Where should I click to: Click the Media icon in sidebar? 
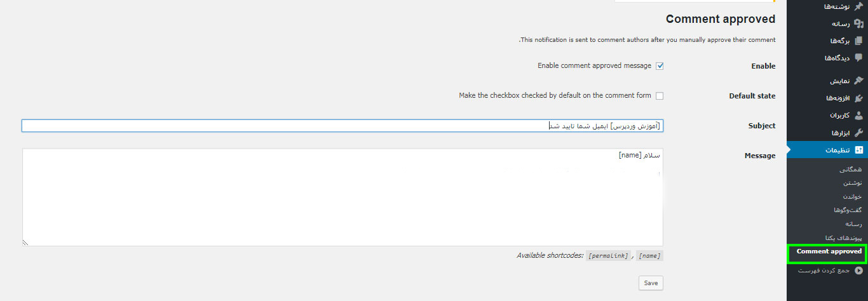pyautogui.click(x=858, y=23)
